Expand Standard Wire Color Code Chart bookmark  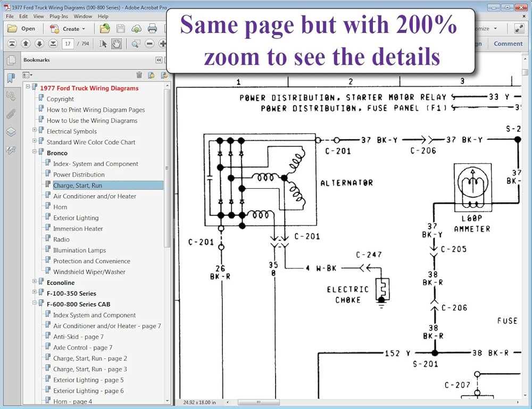pyautogui.click(x=34, y=140)
